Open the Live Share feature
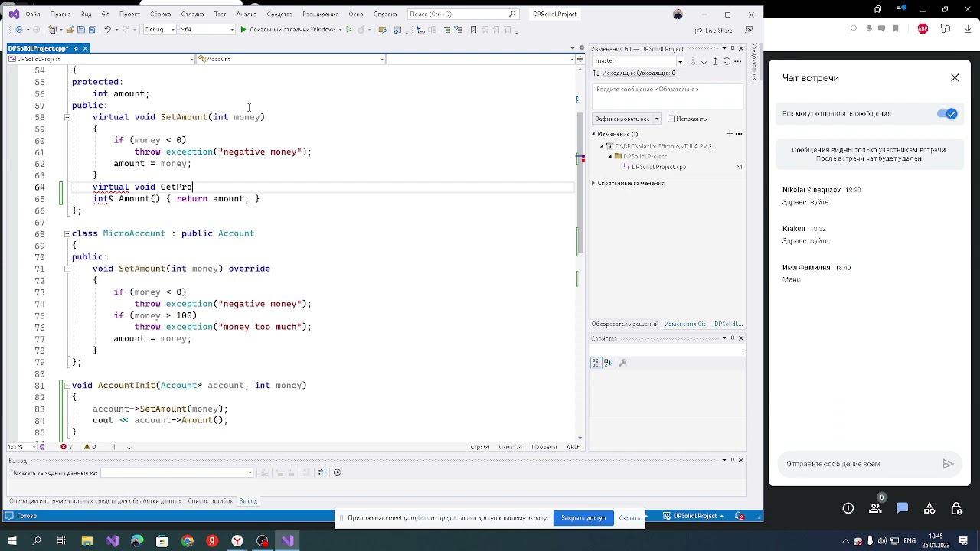Image resolution: width=980 pixels, height=551 pixels. point(713,31)
